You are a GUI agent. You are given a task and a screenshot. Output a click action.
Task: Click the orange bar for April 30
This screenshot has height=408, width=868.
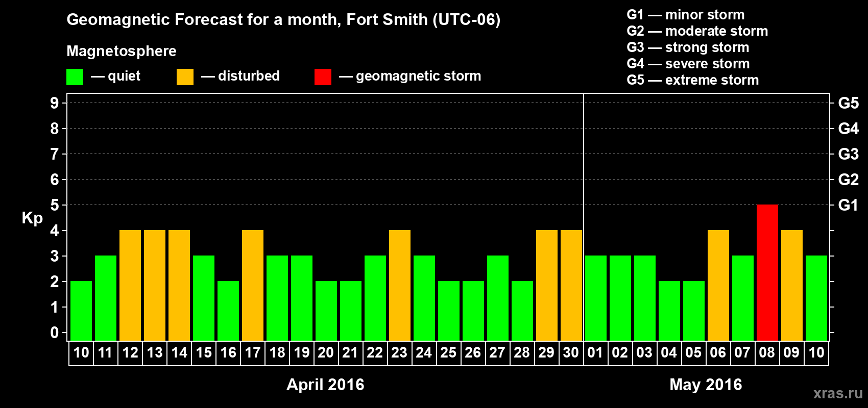(x=571, y=285)
